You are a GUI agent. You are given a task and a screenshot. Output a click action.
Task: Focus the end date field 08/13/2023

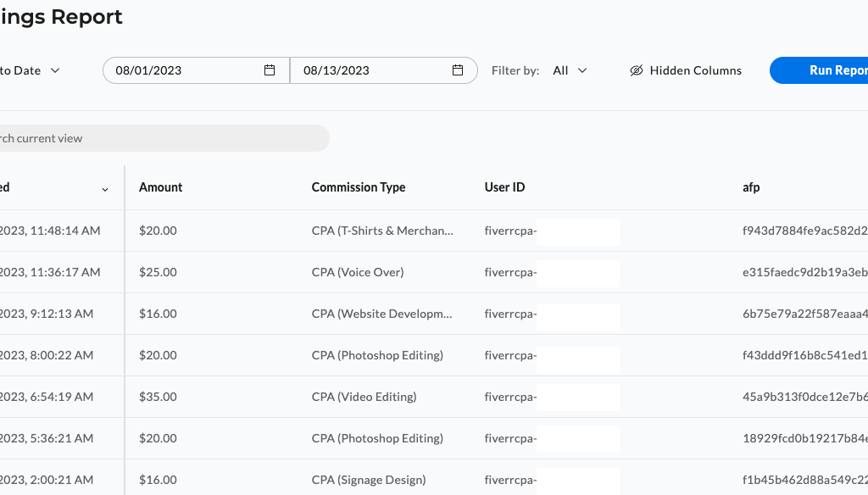coord(384,70)
